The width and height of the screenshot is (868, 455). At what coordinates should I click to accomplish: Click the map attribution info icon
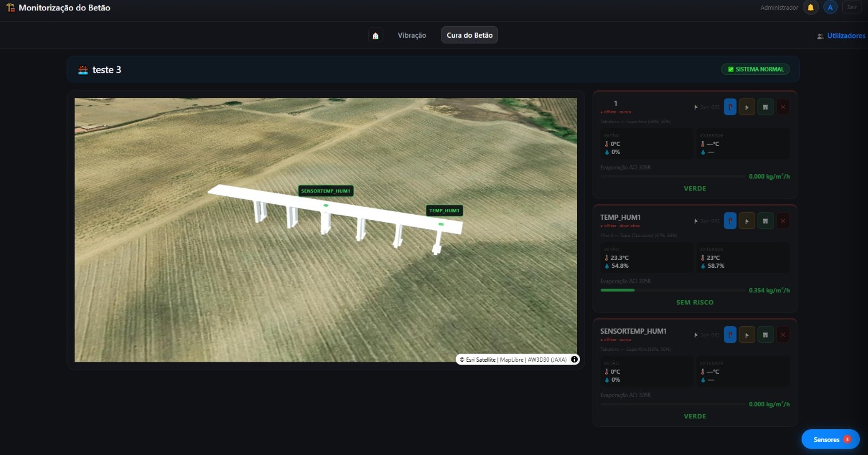[574, 359]
